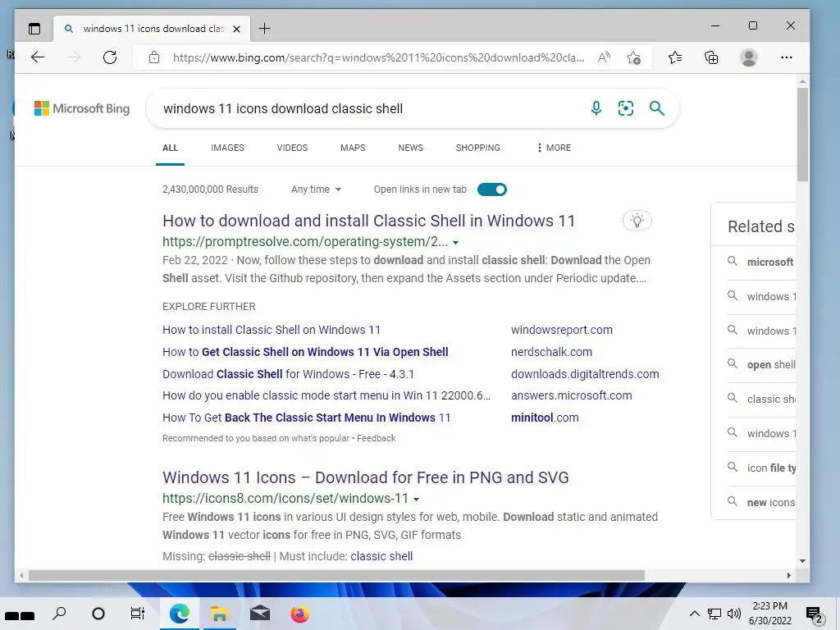
Task: Click the Microsoft Bing logo
Action: pyautogui.click(x=82, y=108)
